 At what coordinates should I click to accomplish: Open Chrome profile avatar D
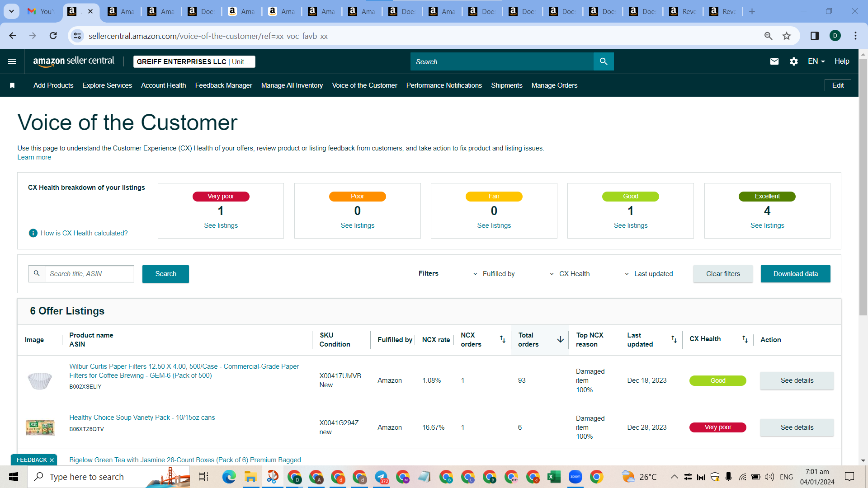[835, 36]
